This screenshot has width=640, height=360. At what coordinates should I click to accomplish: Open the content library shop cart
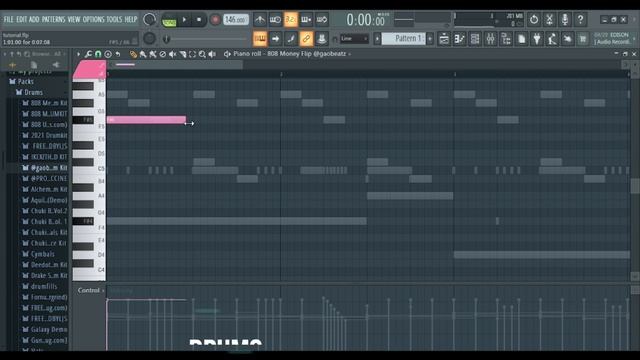[583, 39]
